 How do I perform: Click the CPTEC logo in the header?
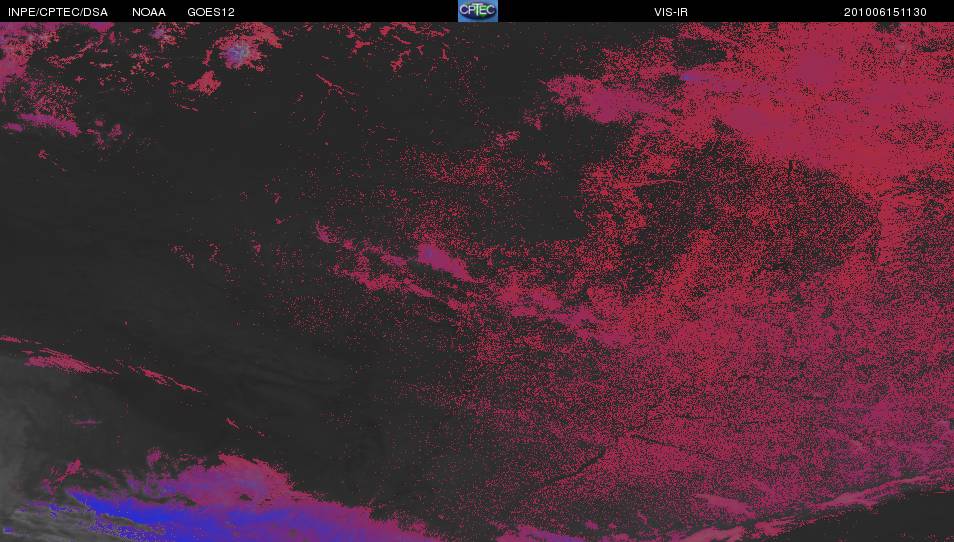[x=478, y=11]
